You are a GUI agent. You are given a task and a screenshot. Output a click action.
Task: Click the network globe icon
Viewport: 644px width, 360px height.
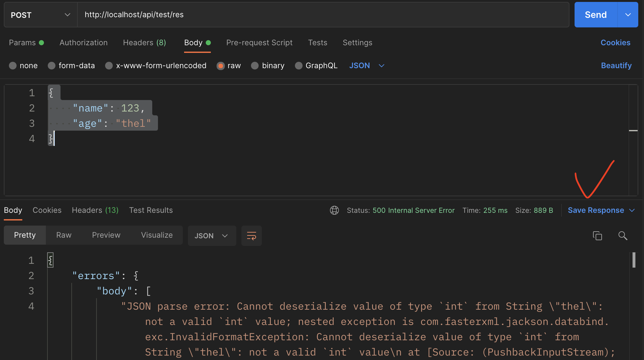point(334,210)
